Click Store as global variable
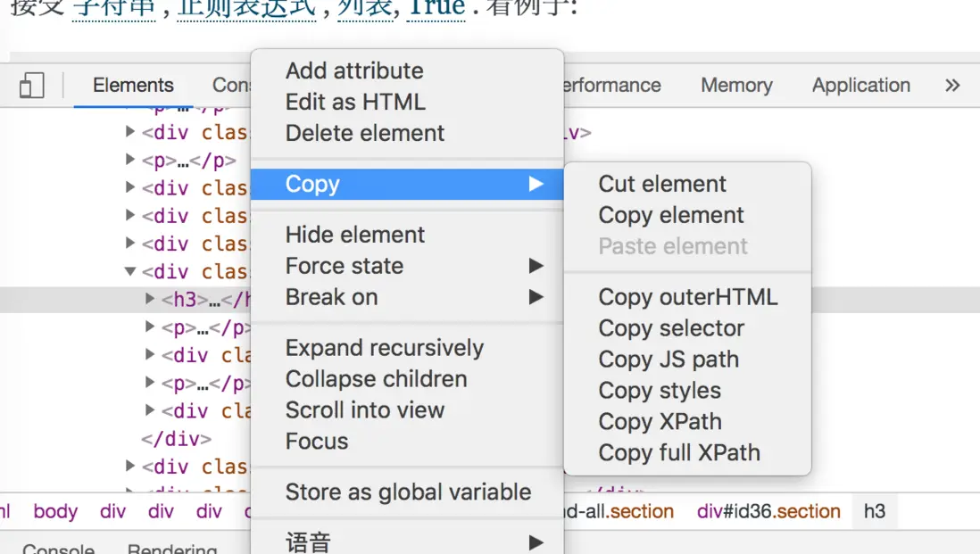The width and height of the screenshot is (980, 554). [x=408, y=492]
